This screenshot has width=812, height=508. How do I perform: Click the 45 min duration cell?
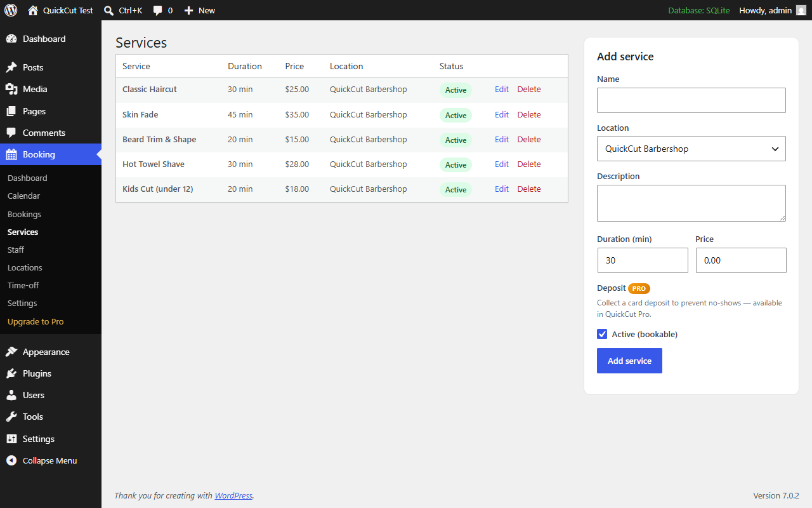click(240, 115)
